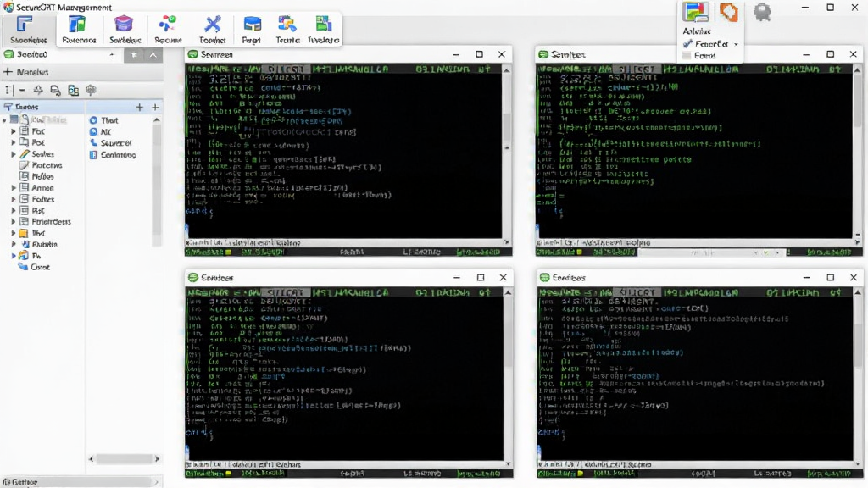Click the green icon in Semiber title bar
Screen dimensions: 868x488
[543, 54]
